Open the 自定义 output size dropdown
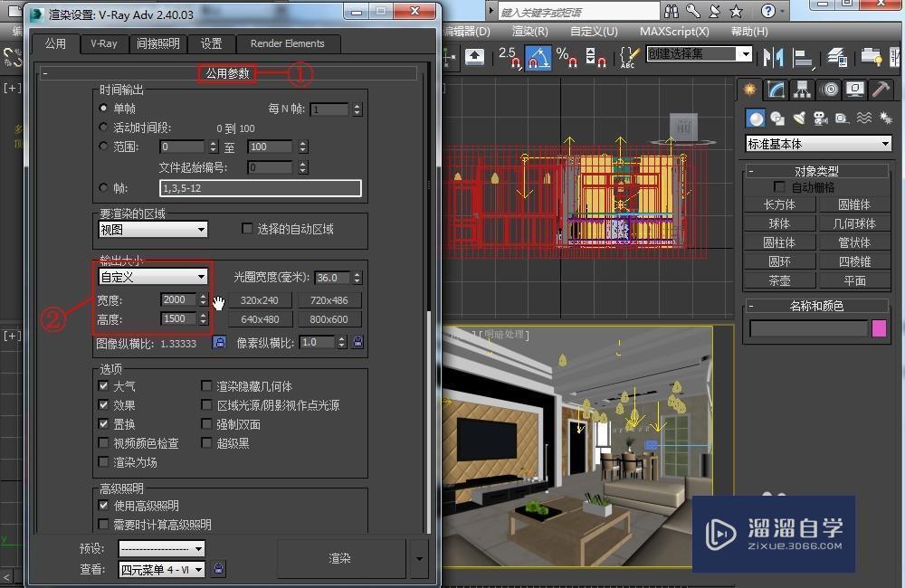This screenshot has height=588, width=905. pos(152,277)
